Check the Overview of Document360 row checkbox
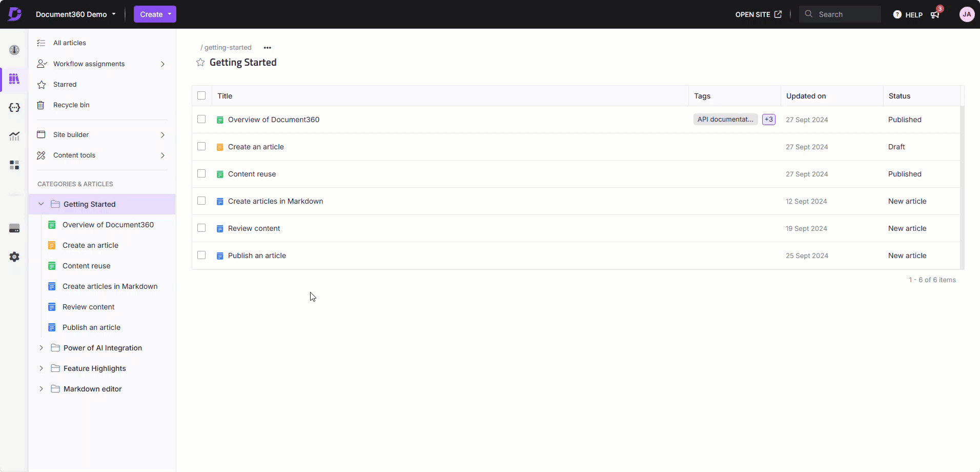This screenshot has height=472, width=980. (201, 119)
